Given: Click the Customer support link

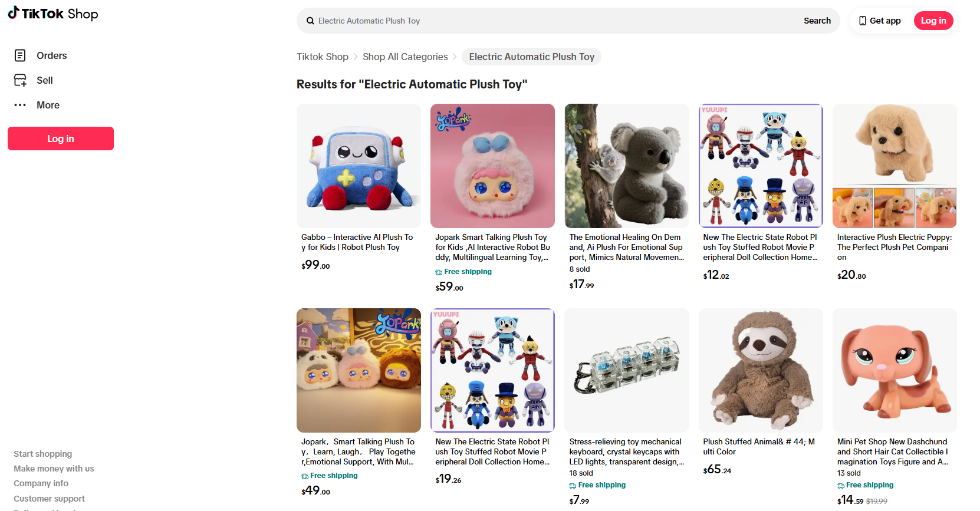Looking at the screenshot, I should pyautogui.click(x=49, y=499).
